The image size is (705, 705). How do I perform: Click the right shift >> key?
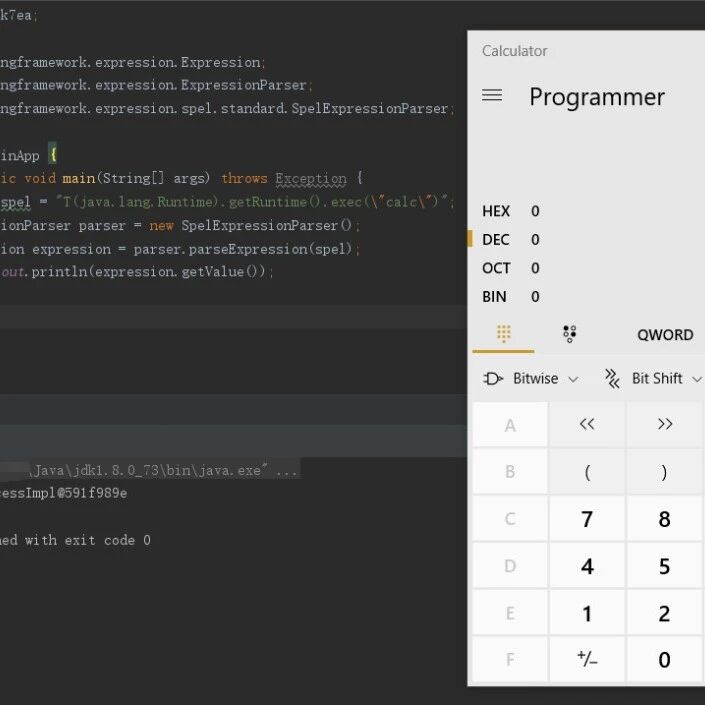tap(665, 424)
